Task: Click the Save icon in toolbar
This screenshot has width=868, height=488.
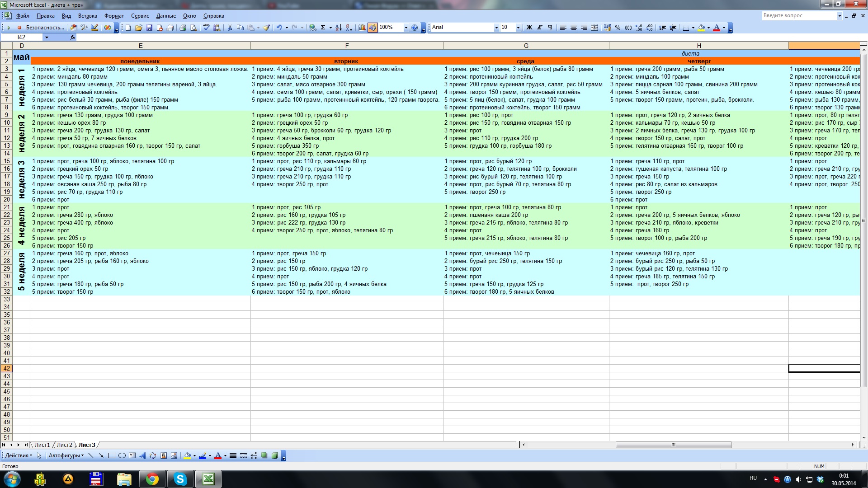Action: point(149,28)
